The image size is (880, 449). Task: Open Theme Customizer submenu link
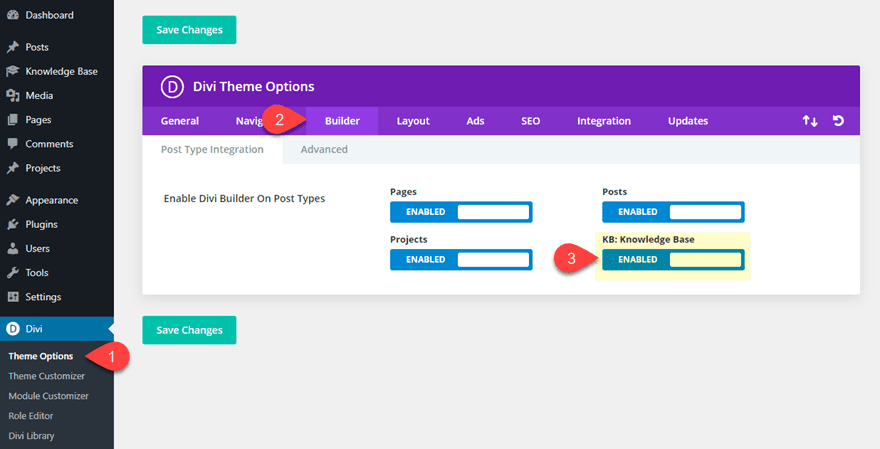(47, 376)
